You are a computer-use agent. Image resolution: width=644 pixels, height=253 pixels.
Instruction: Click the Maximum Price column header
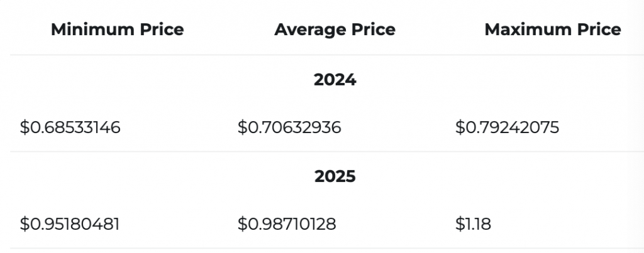552,30
